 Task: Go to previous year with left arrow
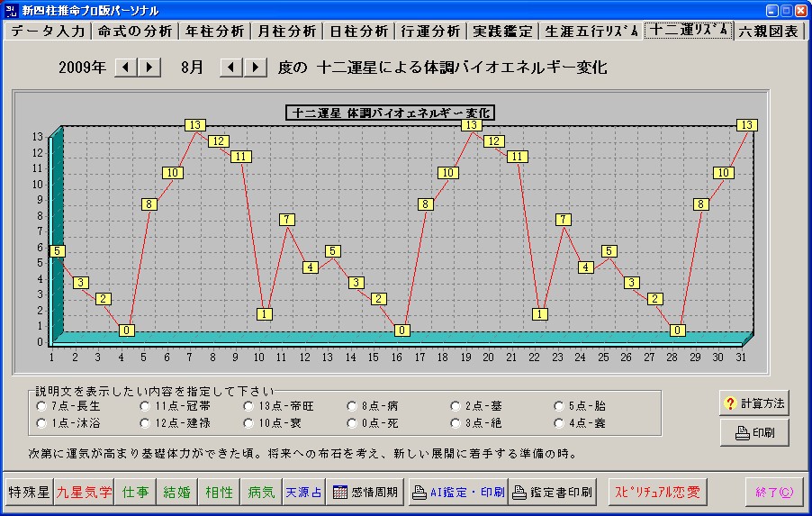click(x=126, y=68)
